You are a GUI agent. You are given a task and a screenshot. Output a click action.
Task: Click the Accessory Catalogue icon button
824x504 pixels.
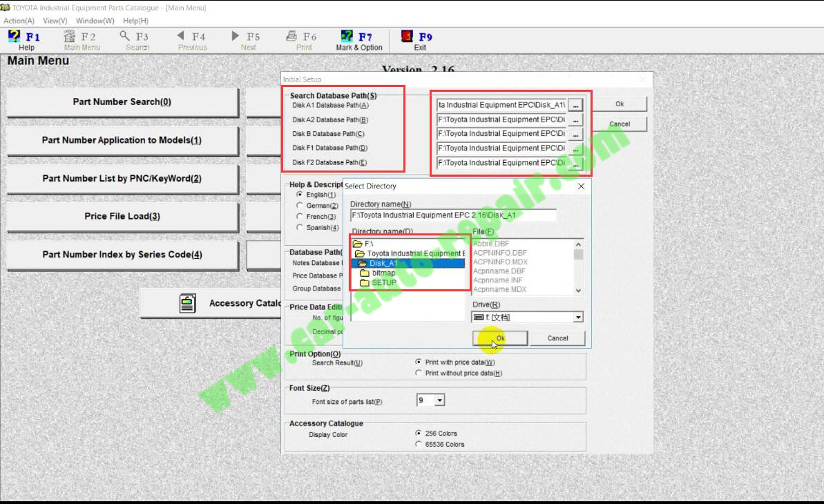[x=188, y=303]
